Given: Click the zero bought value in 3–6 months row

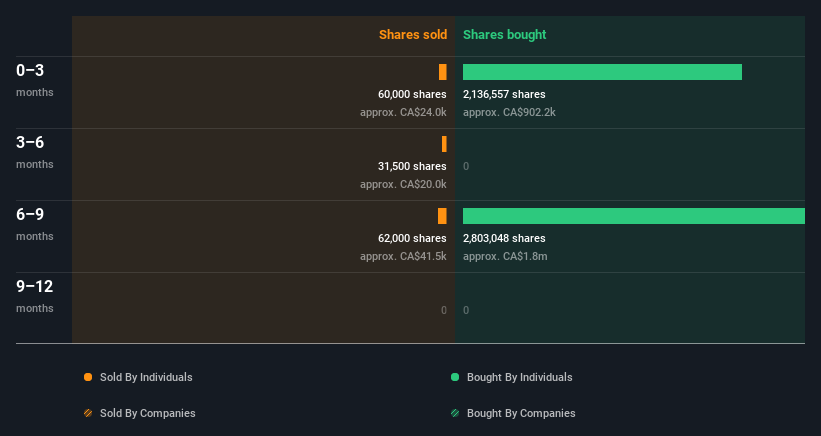Looking at the screenshot, I should click(x=466, y=166).
